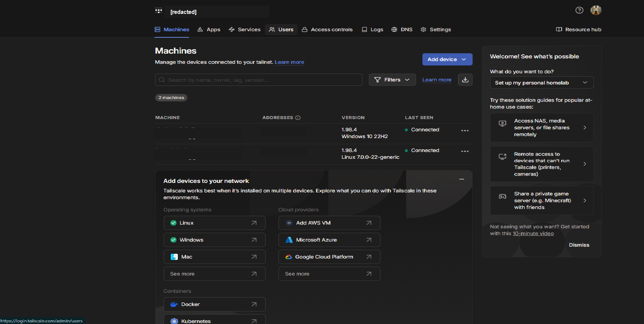Screen dimensions: 644x324
Task: Click the Machine column header
Action: [x=167, y=118]
